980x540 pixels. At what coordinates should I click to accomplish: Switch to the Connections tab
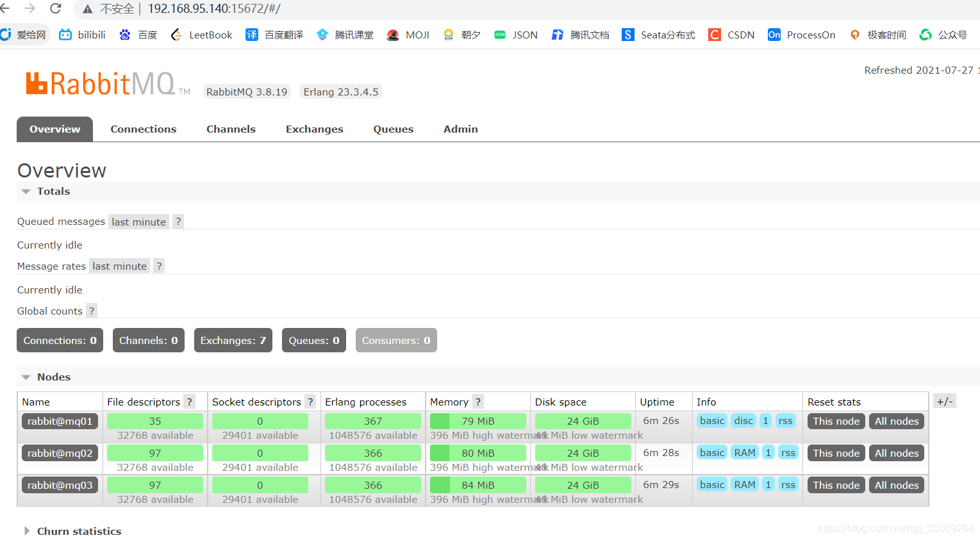pos(143,129)
